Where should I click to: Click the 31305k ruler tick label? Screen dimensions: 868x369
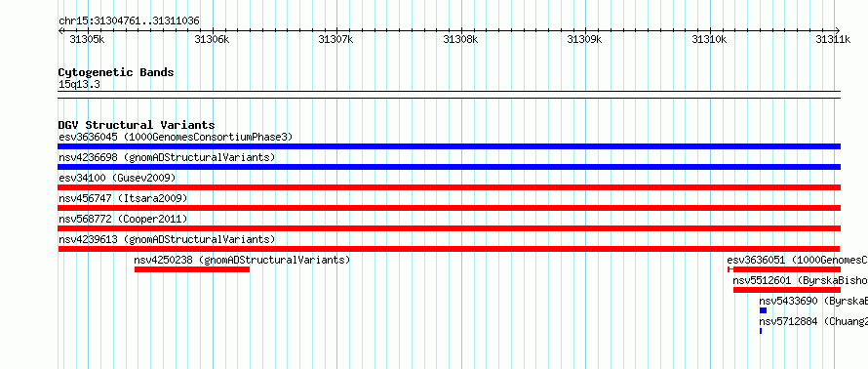click(87, 39)
